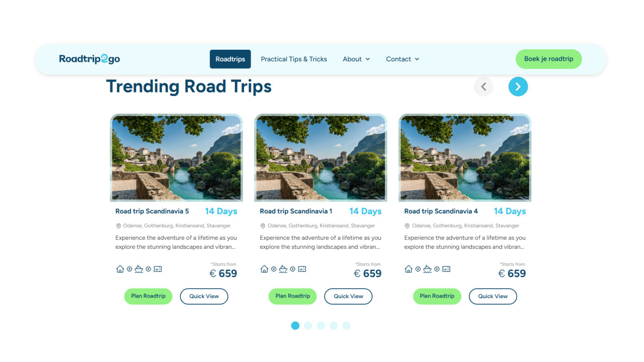Click location pin icon on Scandinavia 5 card
The height and width of the screenshot is (362, 644).
coord(119,226)
